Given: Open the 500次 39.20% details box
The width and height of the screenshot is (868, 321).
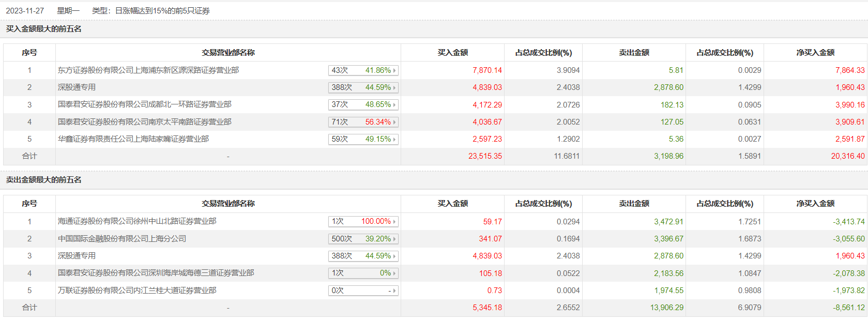Looking at the screenshot, I should pyautogui.click(x=363, y=239).
